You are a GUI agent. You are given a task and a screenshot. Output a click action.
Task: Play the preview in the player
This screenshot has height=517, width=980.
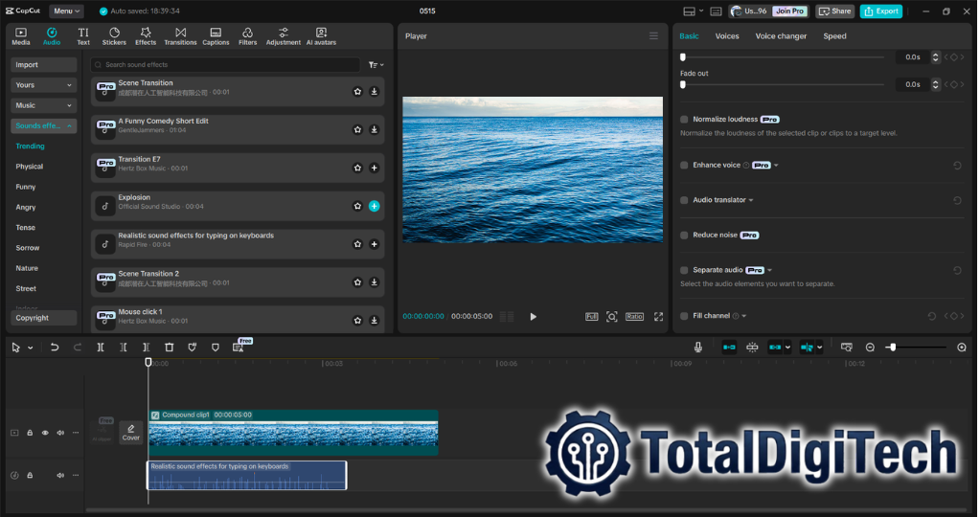534,317
